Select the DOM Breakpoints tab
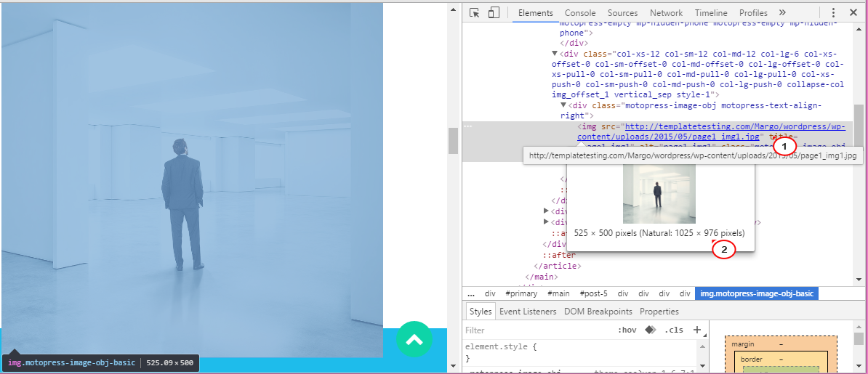Viewport: 868px width, 374px height. [598, 312]
